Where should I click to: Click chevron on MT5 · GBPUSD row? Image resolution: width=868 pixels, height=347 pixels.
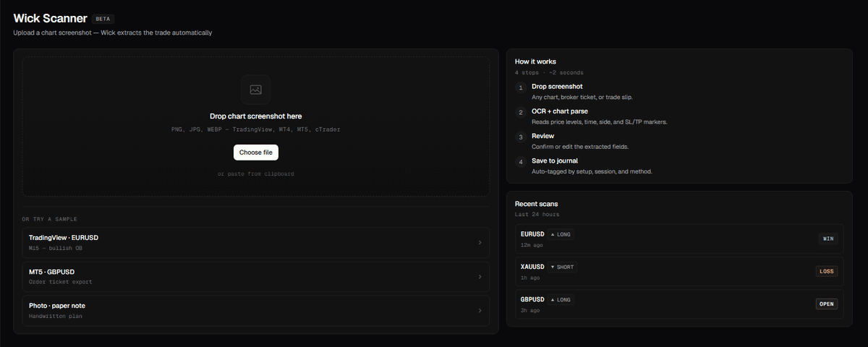(480, 277)
